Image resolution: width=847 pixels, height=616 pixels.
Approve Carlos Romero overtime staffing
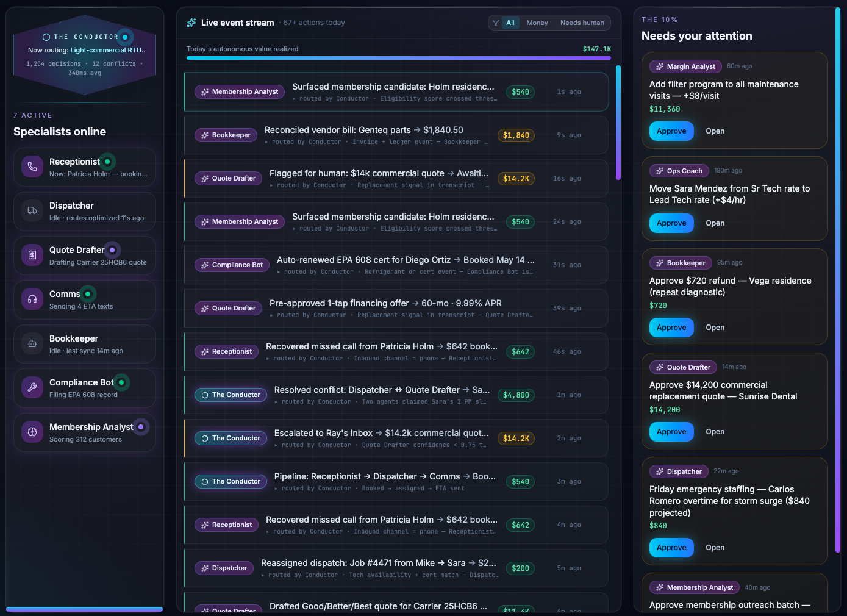tap(671, 548)
